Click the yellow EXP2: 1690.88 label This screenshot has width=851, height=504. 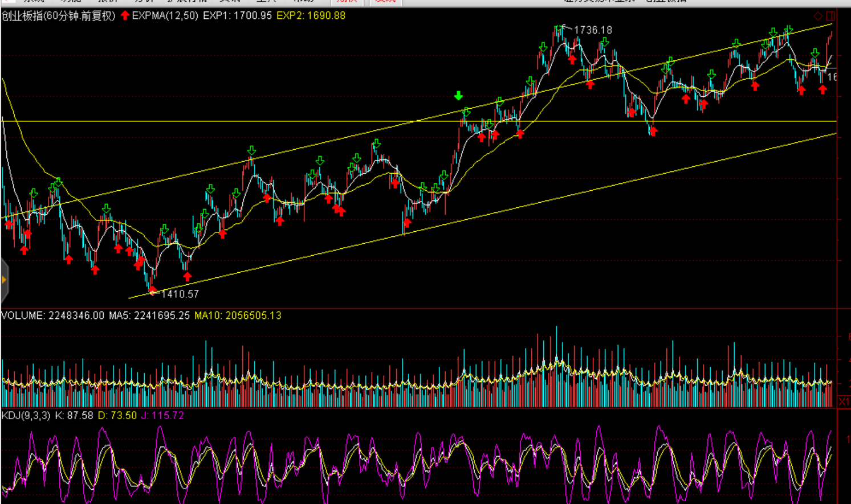pyautogui.click(x=311, y=16)
